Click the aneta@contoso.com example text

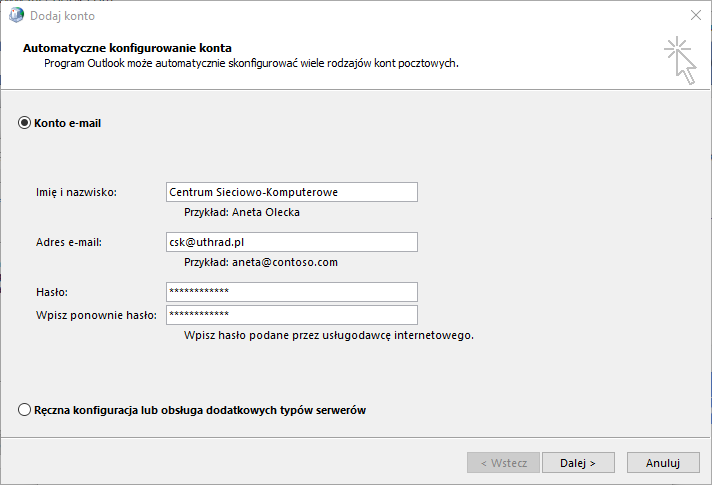click(285, 262)
